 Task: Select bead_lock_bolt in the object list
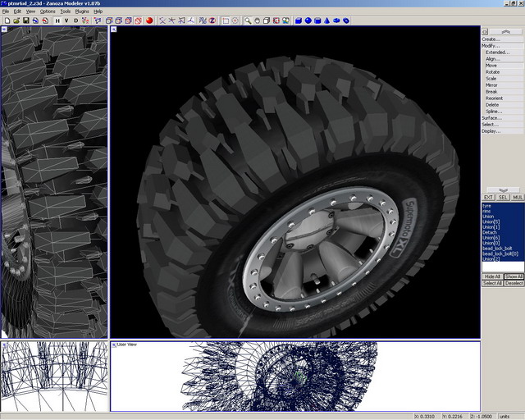click(495, 249)
